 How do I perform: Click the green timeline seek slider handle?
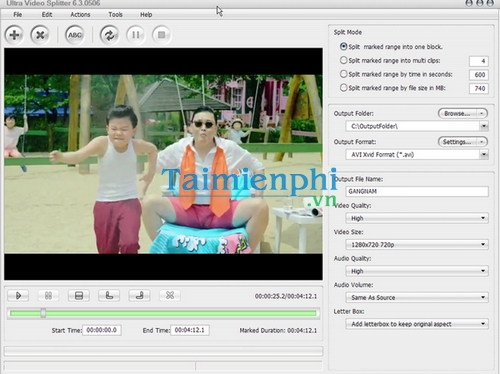tap(43, 313)
